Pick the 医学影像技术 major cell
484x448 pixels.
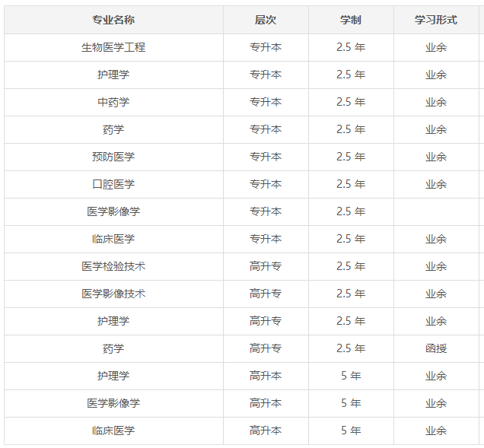pos(113,294)
